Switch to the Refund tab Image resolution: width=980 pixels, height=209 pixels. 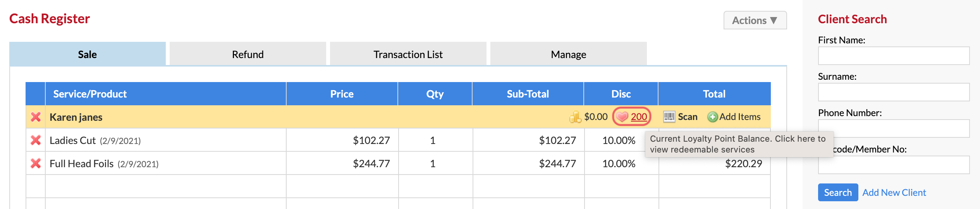[248, 54]
